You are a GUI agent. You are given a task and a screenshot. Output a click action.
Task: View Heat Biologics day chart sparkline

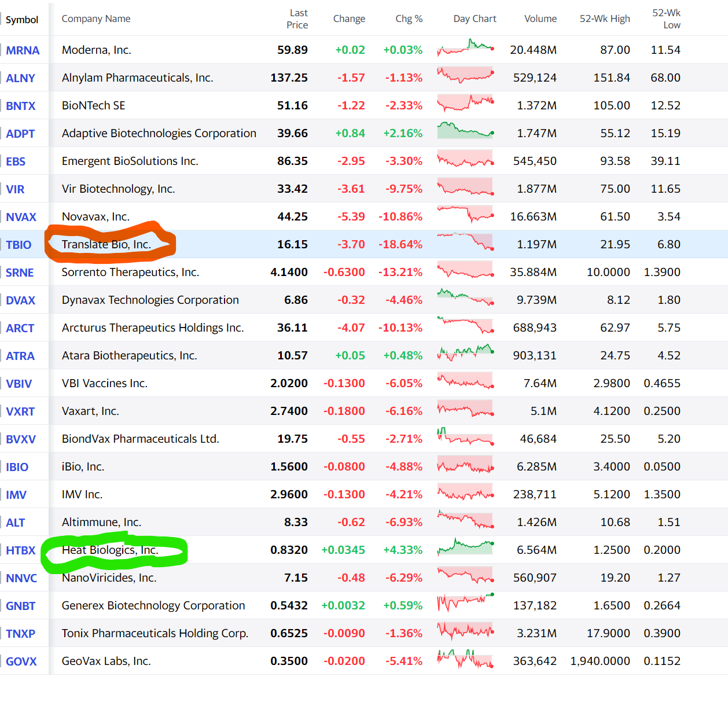[x=465, y=547]
